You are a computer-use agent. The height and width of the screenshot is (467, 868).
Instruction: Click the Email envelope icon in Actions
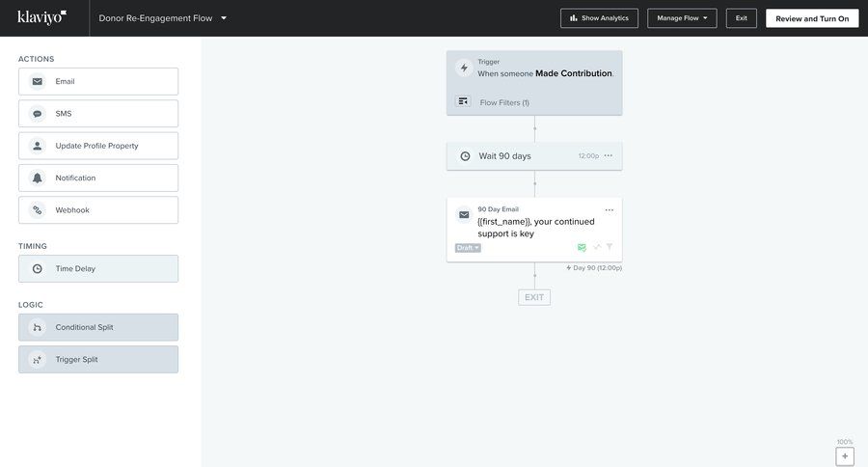[37, 81]
